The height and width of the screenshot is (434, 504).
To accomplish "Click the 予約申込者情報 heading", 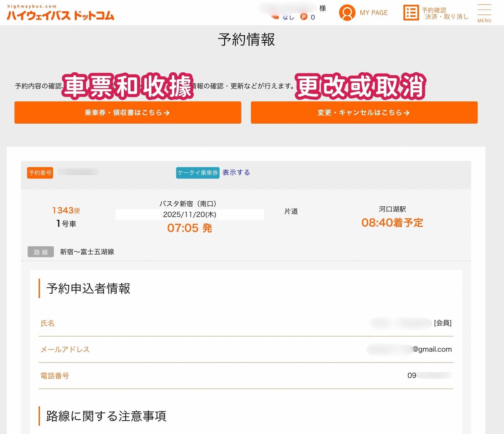I will click(x=88, y=288).
